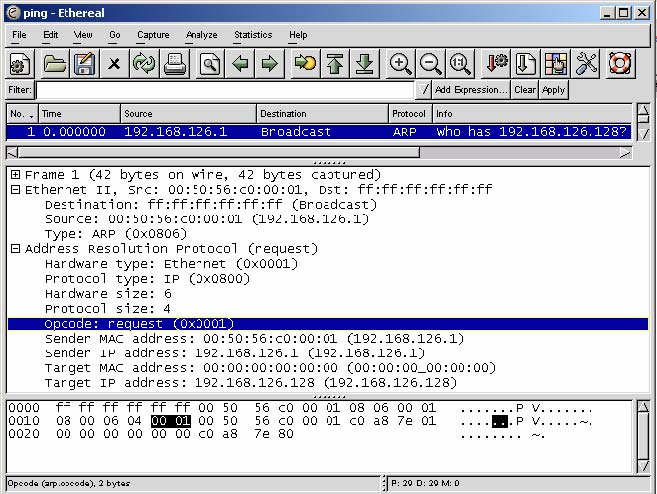This screenshot has height=494, width=657.
Task: Click the Find packet magnifier icon
Action: coord(209,64)
